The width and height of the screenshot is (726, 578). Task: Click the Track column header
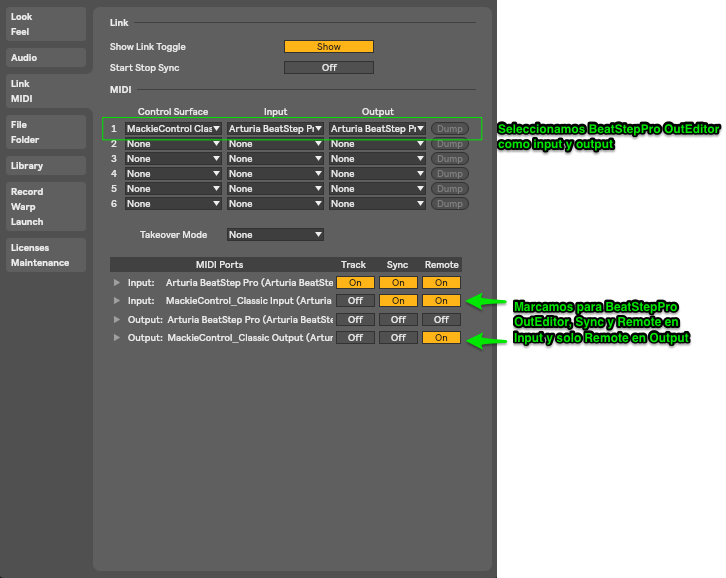[353, 265]
